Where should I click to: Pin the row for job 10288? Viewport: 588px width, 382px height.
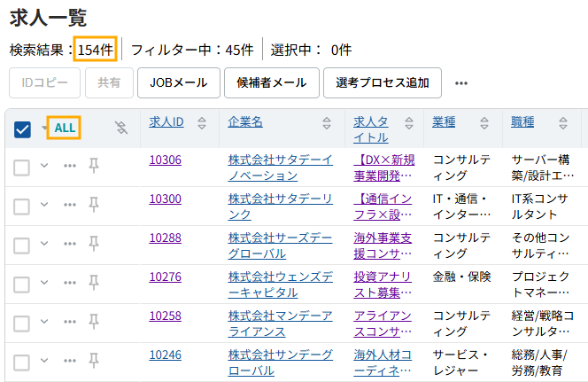pyautogui.click(x=94, y=244)
